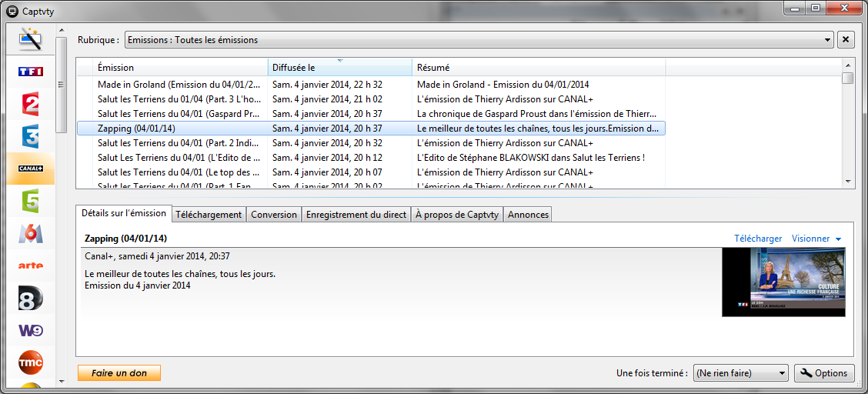Select the France 2 channel icon
Image resolution: width=868 pixels, height=394 pixels.
pyautogui.click(x=30, y=104)
